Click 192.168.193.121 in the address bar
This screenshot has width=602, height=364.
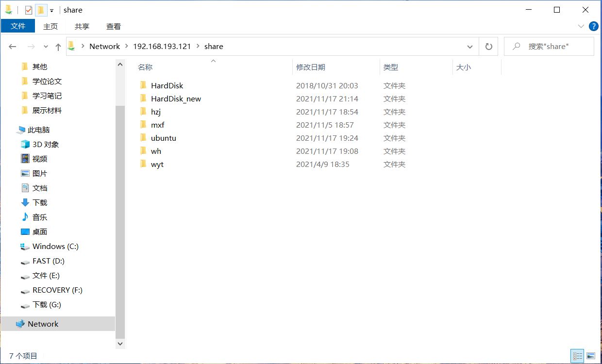[x=162, y=46]
